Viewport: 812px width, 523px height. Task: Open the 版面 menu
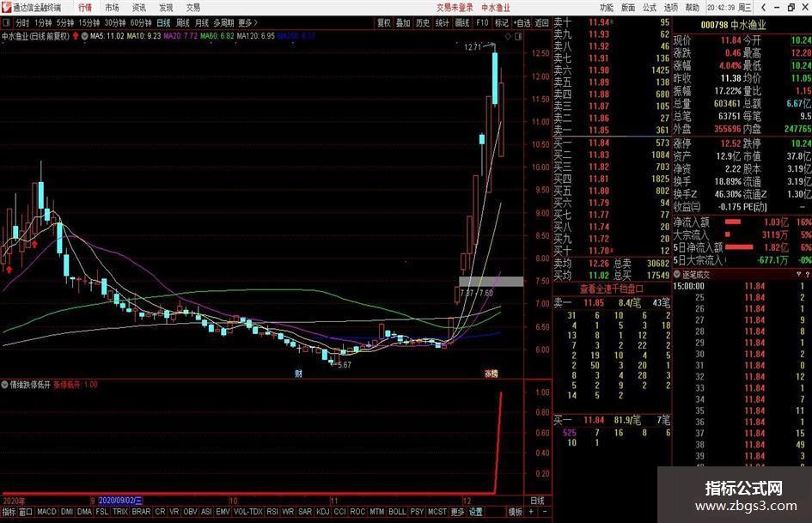pyautogui.click(x=628, y=7)
